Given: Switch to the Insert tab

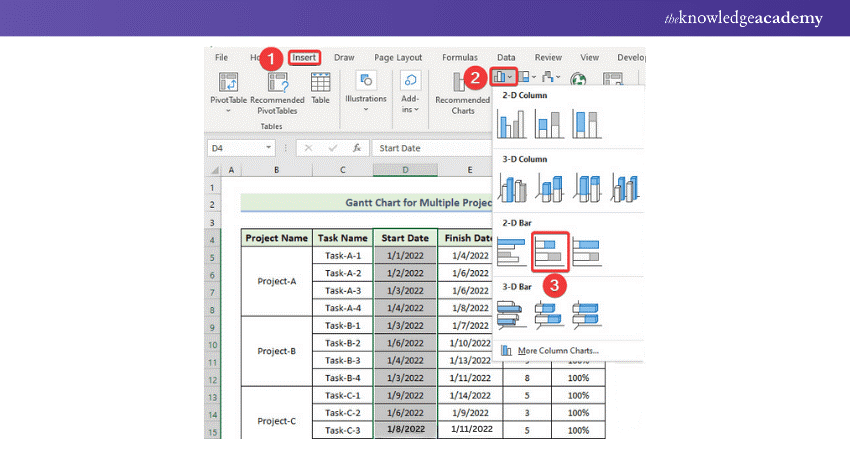Looking at the screenshot, I should point(304,58).
